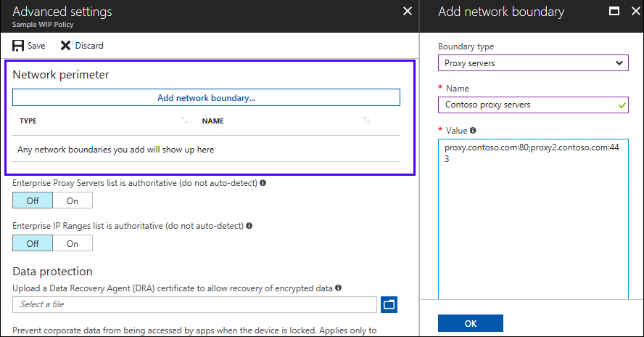Screen dimensions: 644x337
Task: Click the info icon next to Value
Action: [473, 131]
